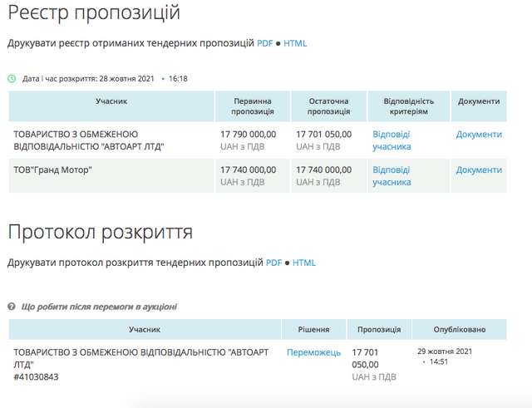532x408 pixels.
Task: Click the question mark icon above protocol table
Action: click(x=12, y=307)
